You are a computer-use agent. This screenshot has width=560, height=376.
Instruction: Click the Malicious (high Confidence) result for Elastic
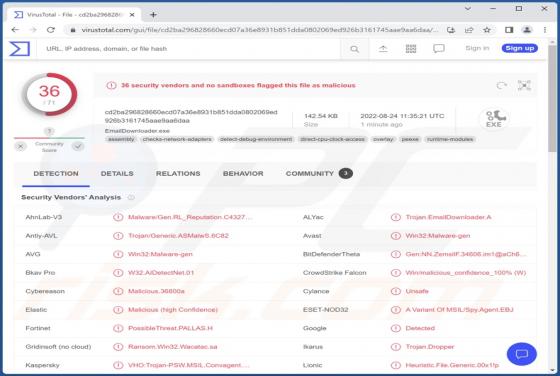pos(173,310)
